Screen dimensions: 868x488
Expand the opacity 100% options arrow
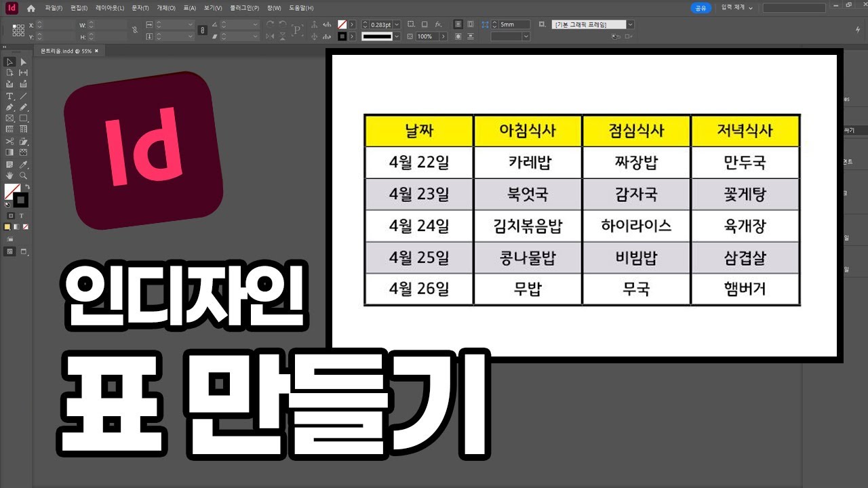(443, 37)
